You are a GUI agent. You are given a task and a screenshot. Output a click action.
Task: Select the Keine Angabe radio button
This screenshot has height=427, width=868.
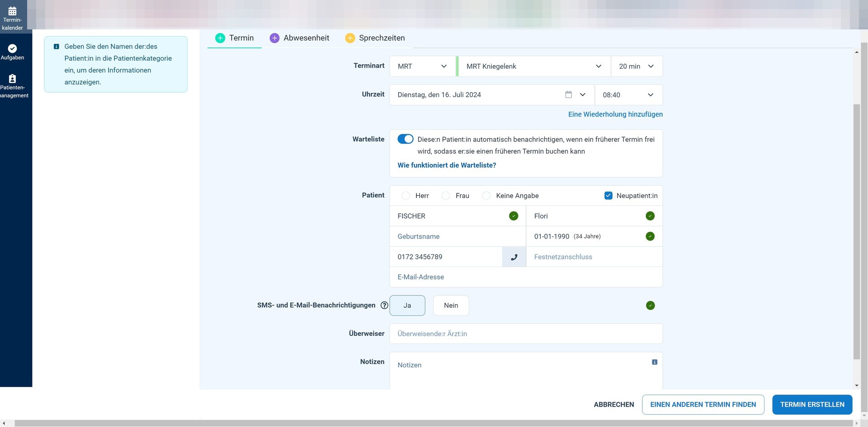click(486, 196)
